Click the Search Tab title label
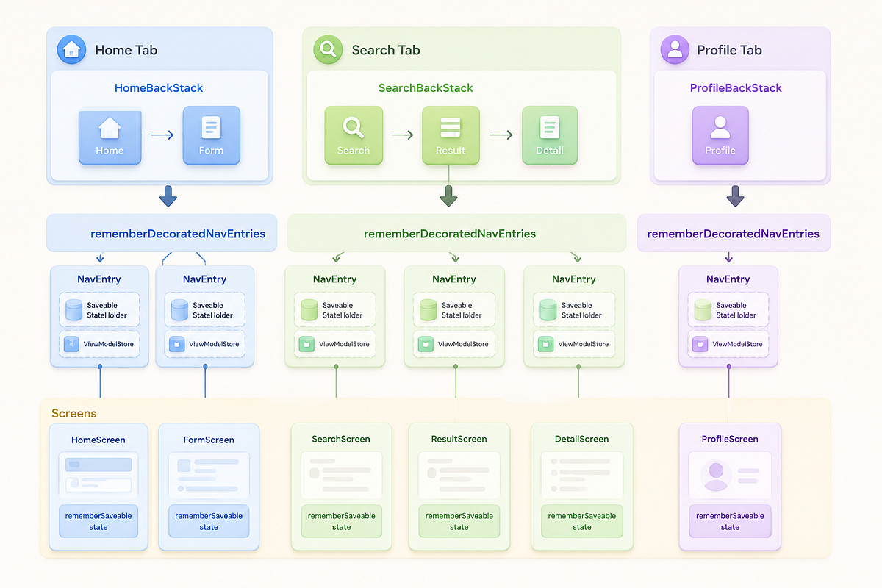 pyautogui.click(x=386, y=50)
